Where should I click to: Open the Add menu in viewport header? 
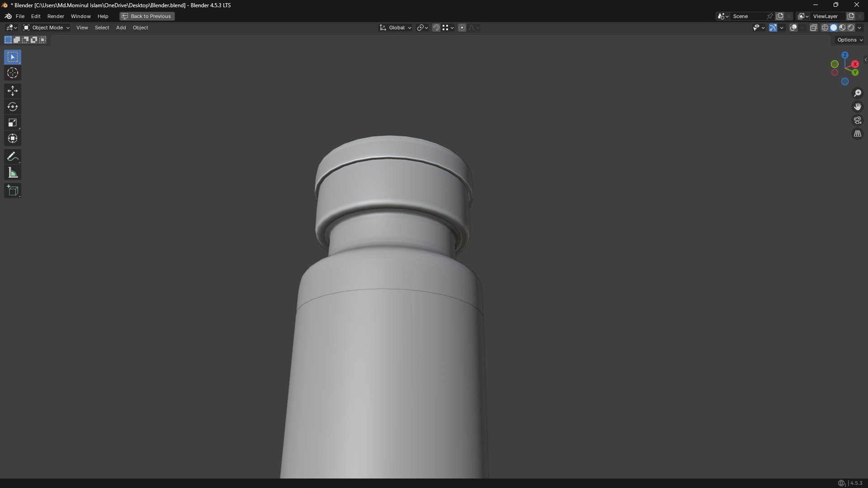click(x=121, y=28)
